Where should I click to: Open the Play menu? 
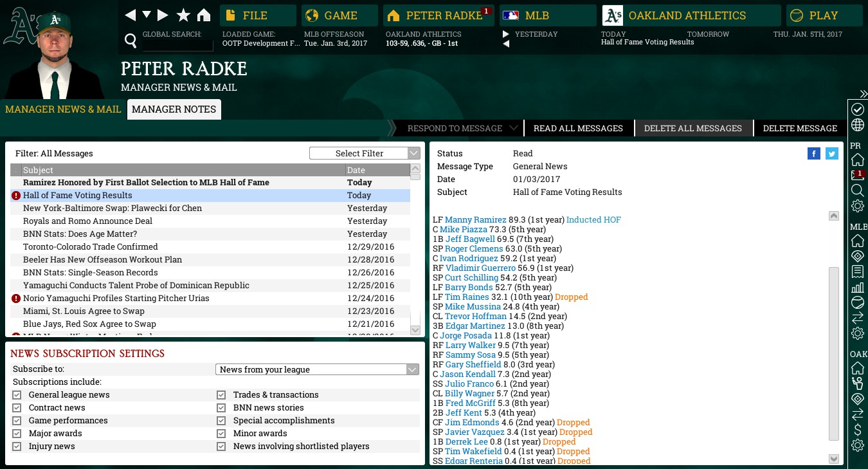[824, 15]
